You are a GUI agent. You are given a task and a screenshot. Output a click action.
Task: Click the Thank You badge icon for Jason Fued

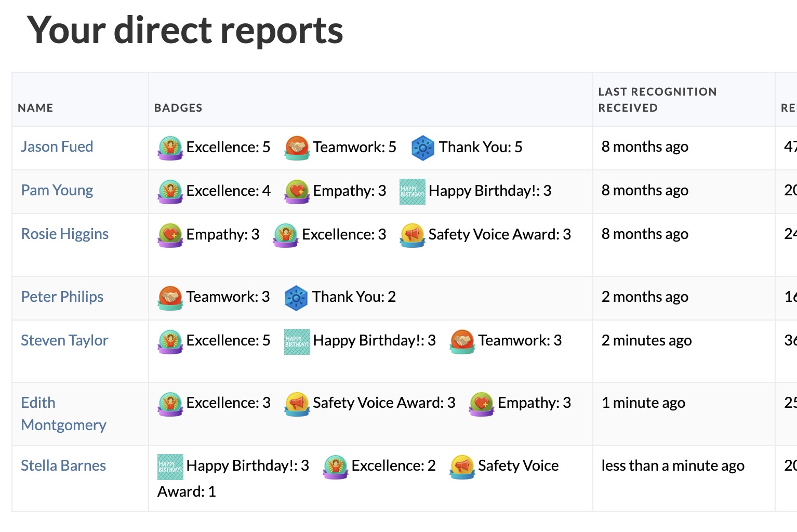point(423,147)
